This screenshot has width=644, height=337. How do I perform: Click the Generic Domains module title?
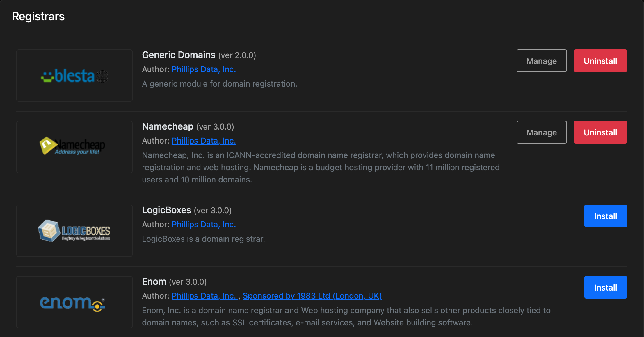point(179,55)
